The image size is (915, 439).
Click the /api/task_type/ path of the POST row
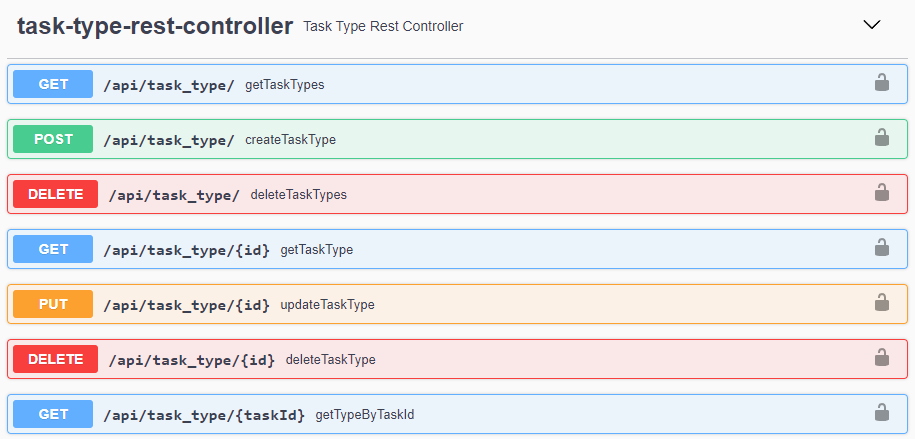[169, 140]
